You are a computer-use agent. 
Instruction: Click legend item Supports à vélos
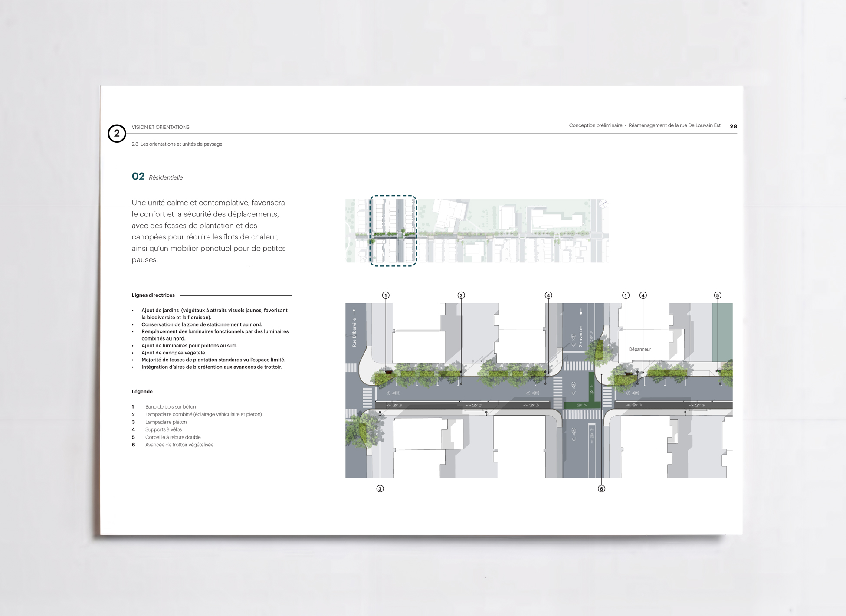[x=164, y=429]
